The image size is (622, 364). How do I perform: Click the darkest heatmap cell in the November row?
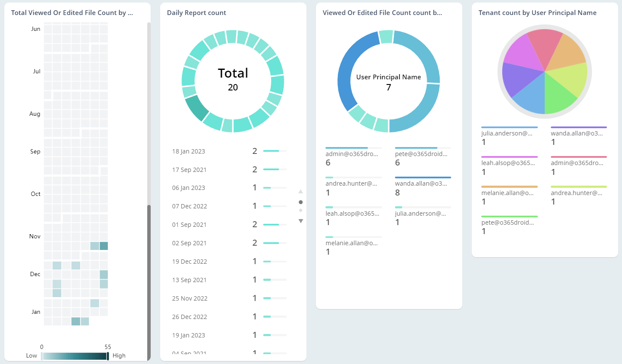(103, 246)
